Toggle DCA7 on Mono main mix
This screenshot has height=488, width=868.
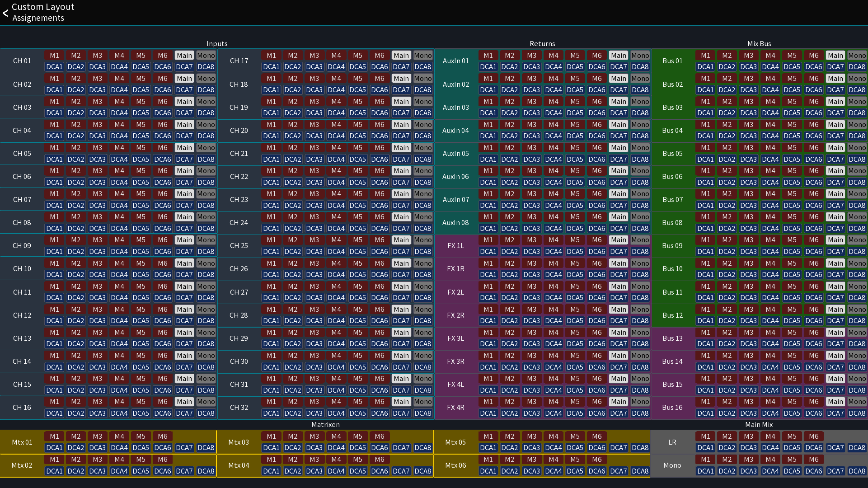pos(835,471)
